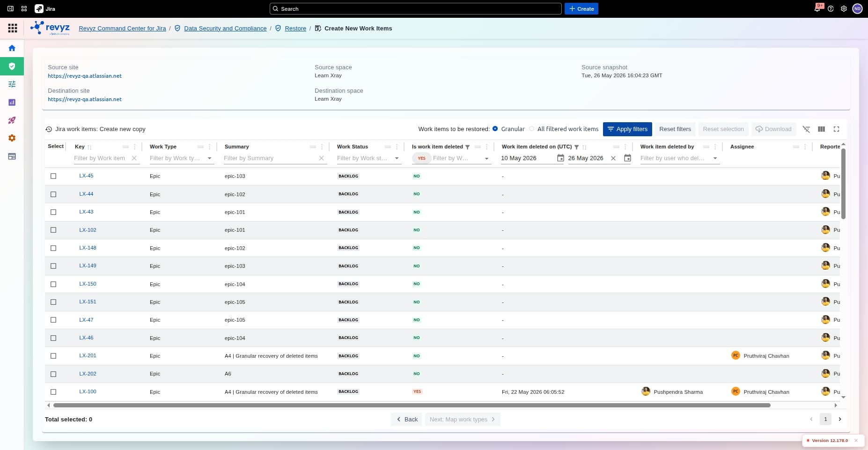The image size is (868, 450).
Task: Click the Apply filters button
Action: click(x=627, y=129)
